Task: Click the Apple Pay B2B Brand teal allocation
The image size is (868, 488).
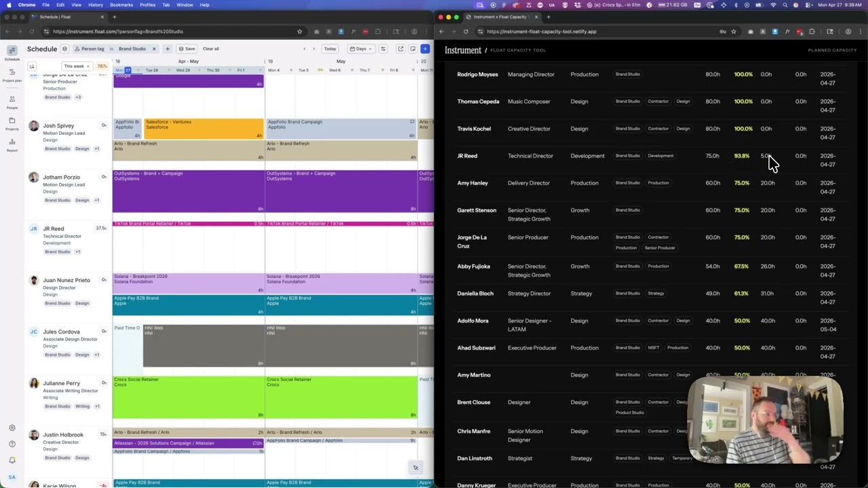Action: [189, 305]
